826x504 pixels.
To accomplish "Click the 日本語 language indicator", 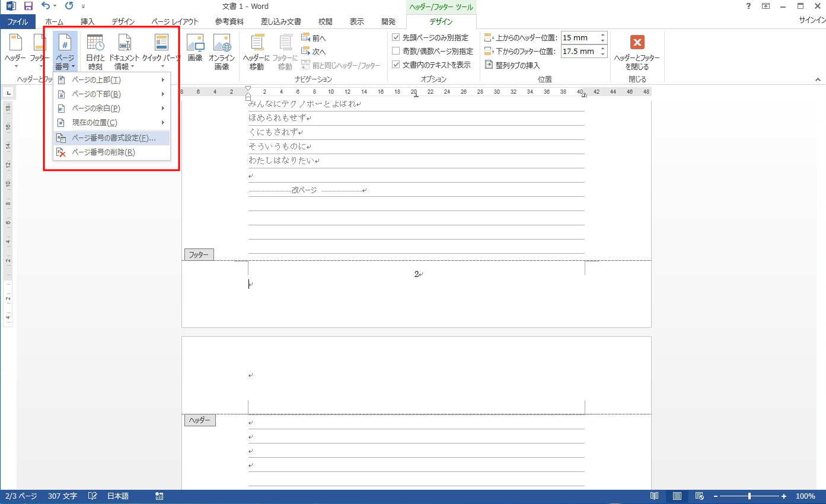I will pyautogui.click(x=117, y=496).
